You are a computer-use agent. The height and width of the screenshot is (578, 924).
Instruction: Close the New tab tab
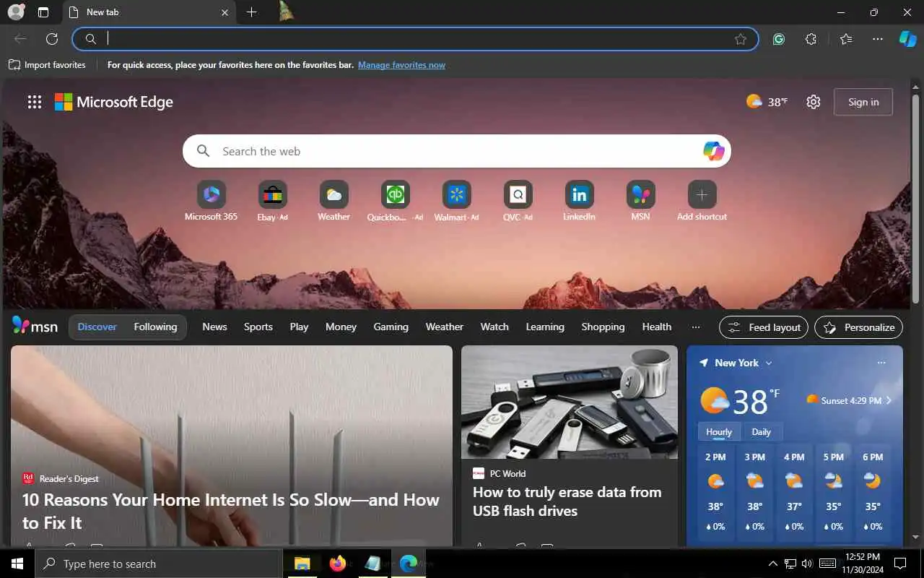225,12
